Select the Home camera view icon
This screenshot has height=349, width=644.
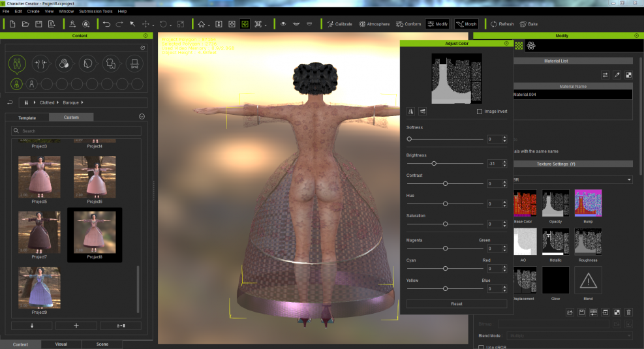click(x=202, y=24)
